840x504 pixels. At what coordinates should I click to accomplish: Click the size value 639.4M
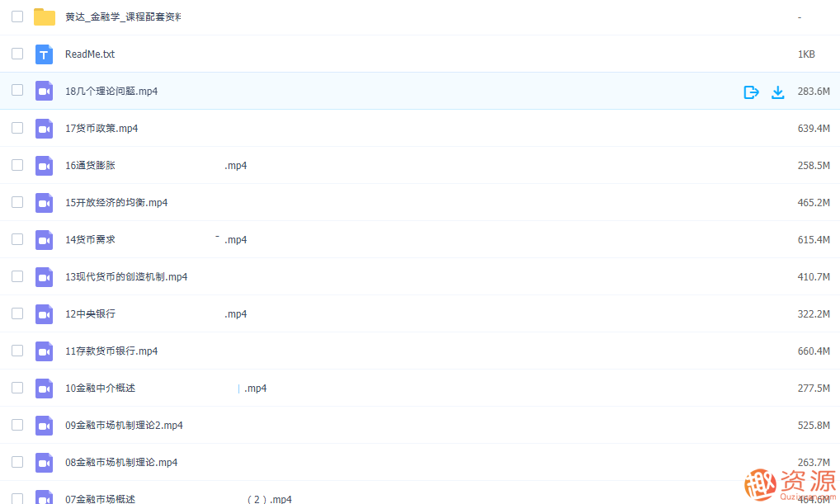point(814,129)
